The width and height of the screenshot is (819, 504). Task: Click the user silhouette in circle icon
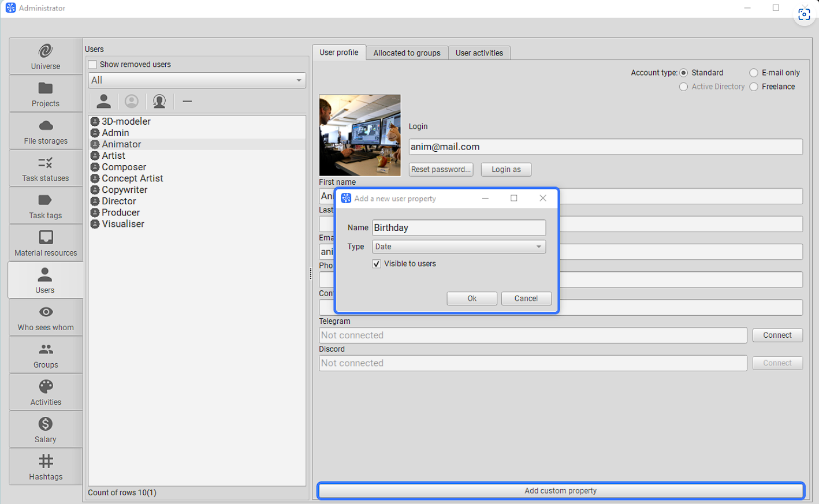click(159, 102)
